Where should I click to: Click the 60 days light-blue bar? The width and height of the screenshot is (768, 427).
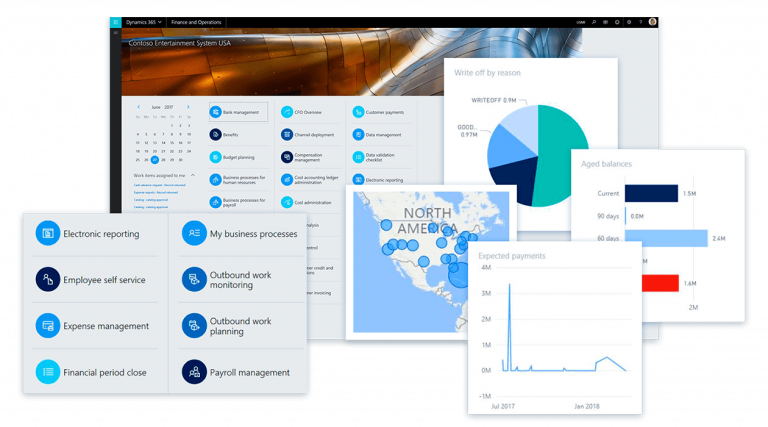tap(667, 238)
